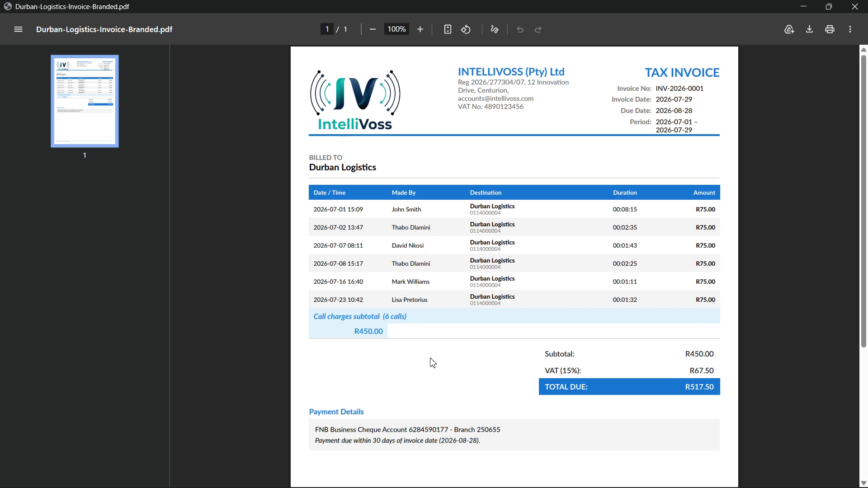
Task: Click duration '00:08:15' cell
Action: (x=625, y=209)
